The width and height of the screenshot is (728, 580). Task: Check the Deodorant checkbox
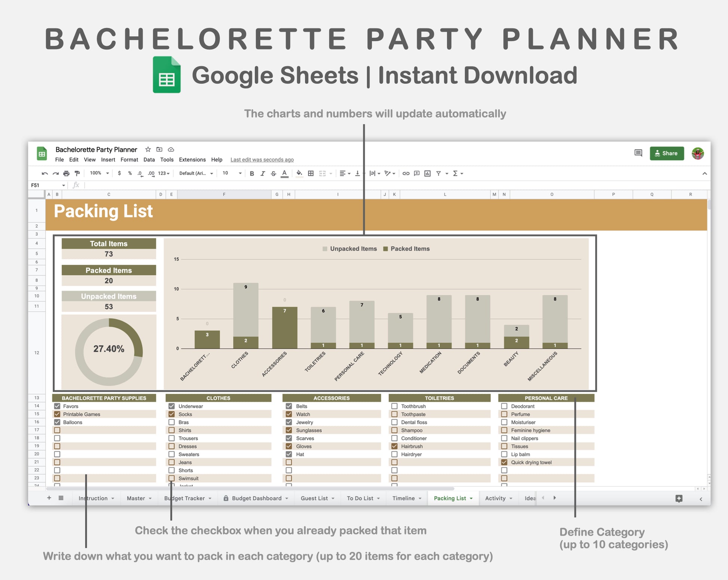point(504,406)
